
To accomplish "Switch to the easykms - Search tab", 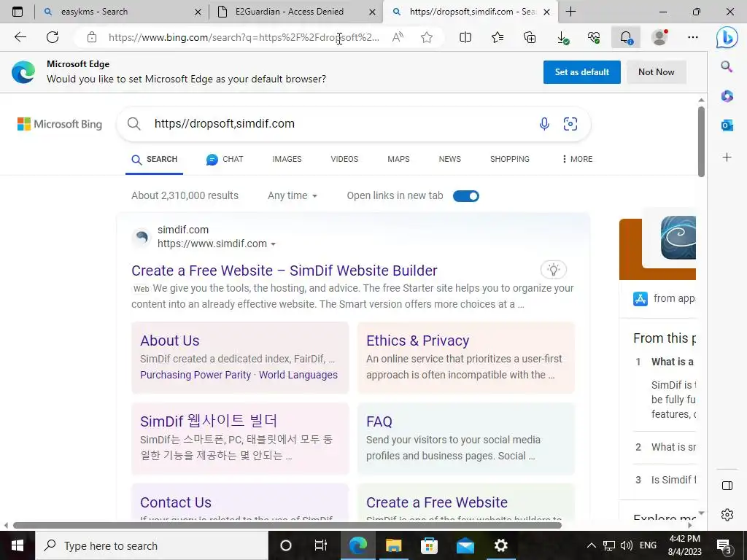I will 122,12.
